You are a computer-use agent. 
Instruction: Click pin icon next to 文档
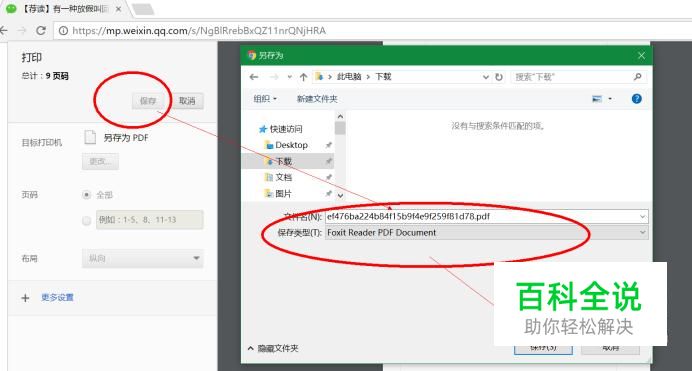click(x=328, y=177)
